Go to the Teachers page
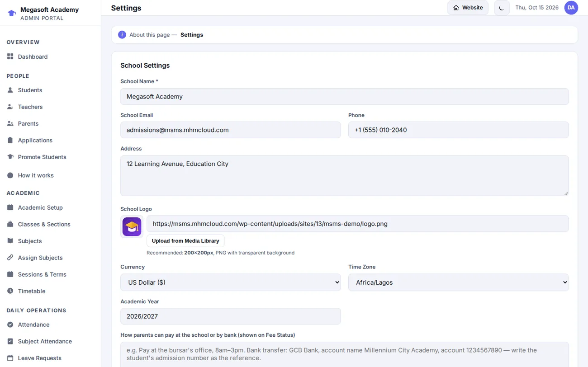 tap(30, 107)
